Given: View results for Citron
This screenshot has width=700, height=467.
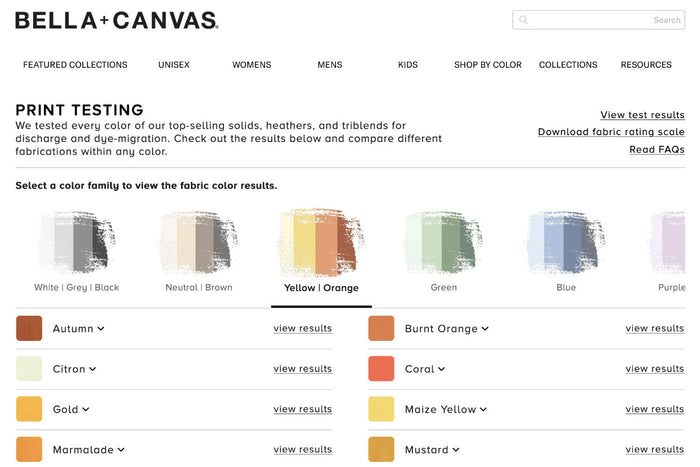Looking at the screenshot, I should pyautogui.click(x=303, y=369).
